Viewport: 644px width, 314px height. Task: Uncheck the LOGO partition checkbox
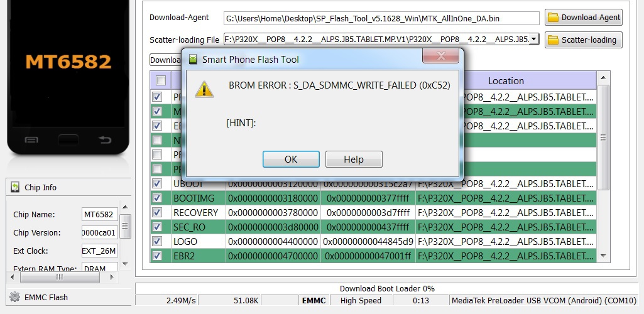tap(157, 241)
